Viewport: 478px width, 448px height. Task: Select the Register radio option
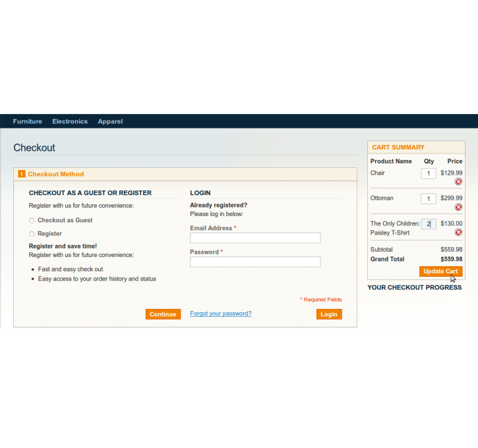pyautogui.click(x=32, y=234)
